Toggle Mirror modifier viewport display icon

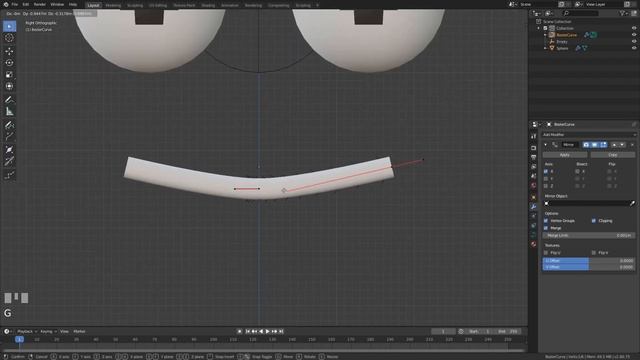tap(595, 144)
